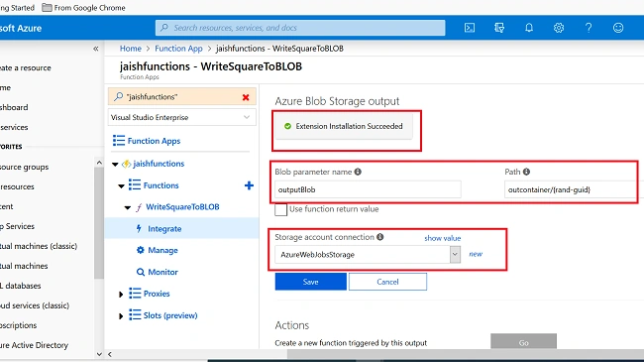Image resolution: width=644 pixels, height=362 pixels.
Task: Click Blob parameter name info icon
Action: click(x=358, y=172)
